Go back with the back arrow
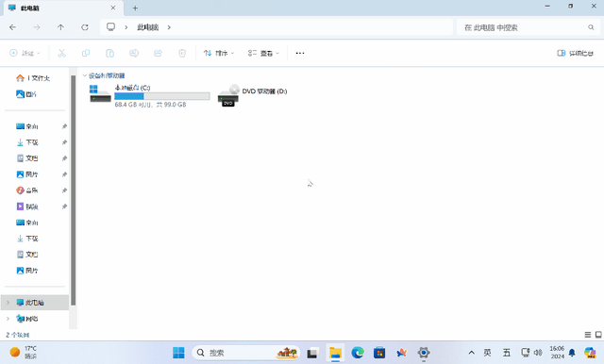 (12, 27)
